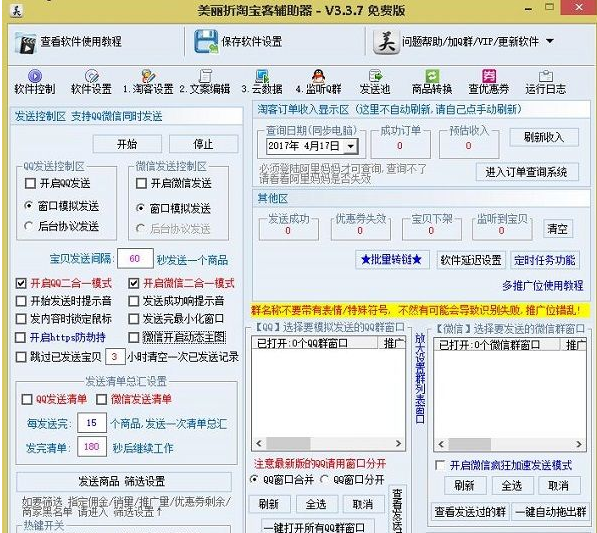Click the QQ group list horizontal scrollbar
Screen dimensions: 597x533
pos(328,444)
